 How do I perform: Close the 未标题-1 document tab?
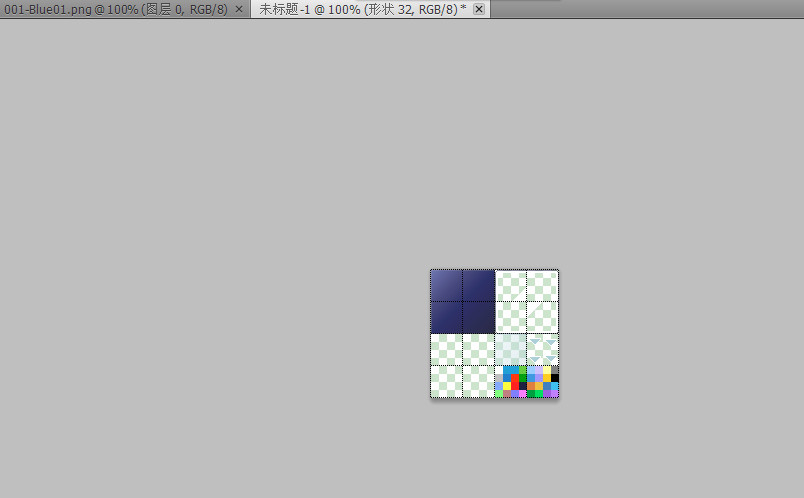pos(478,9)
